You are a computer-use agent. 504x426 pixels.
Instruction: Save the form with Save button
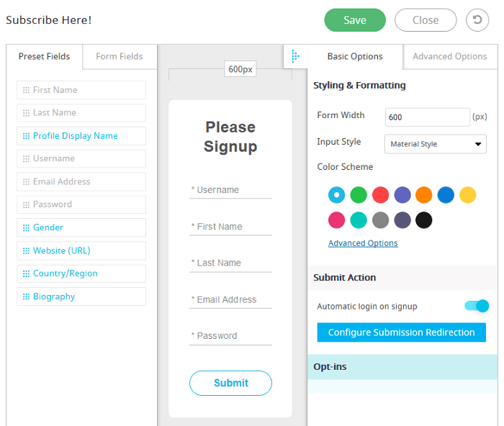coord(355,20)
